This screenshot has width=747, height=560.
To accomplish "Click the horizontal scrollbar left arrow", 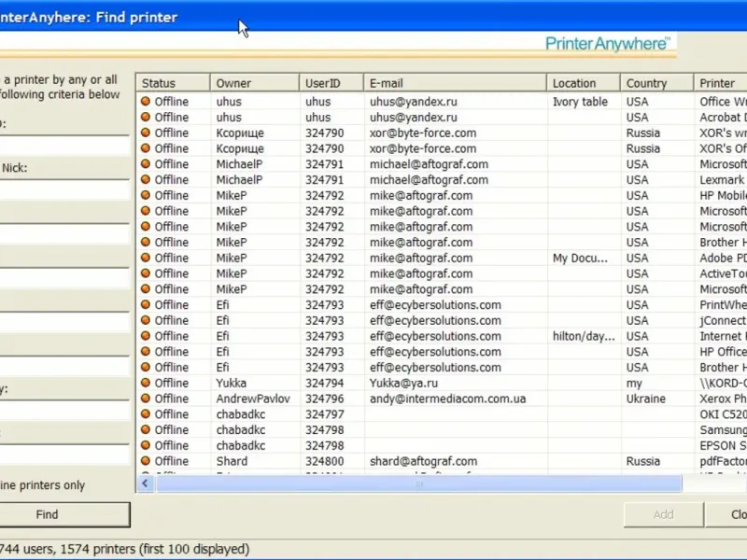I will pyautogui.click(x=146, y=483).
